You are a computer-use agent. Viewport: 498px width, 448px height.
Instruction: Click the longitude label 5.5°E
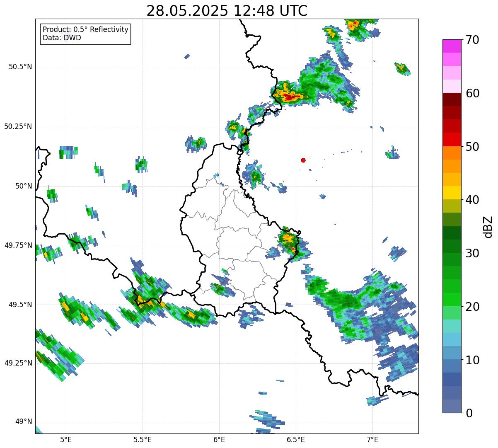pos(143,439)
